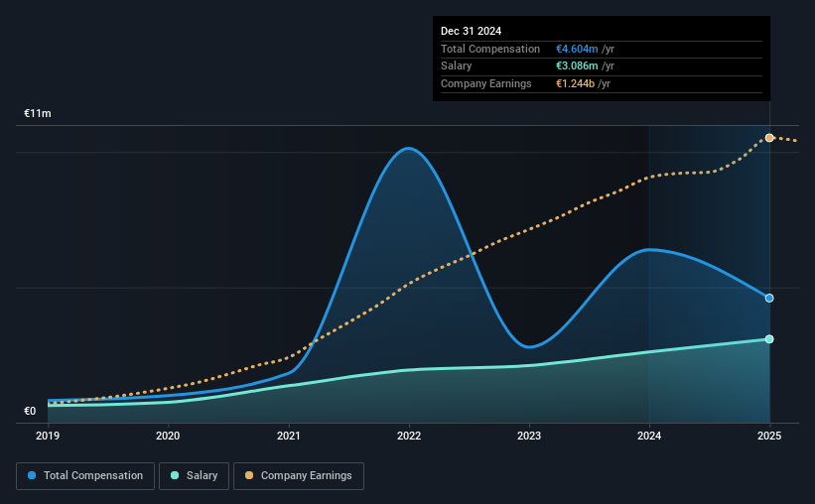Click the 2024 x-axis label

(649, 436)
